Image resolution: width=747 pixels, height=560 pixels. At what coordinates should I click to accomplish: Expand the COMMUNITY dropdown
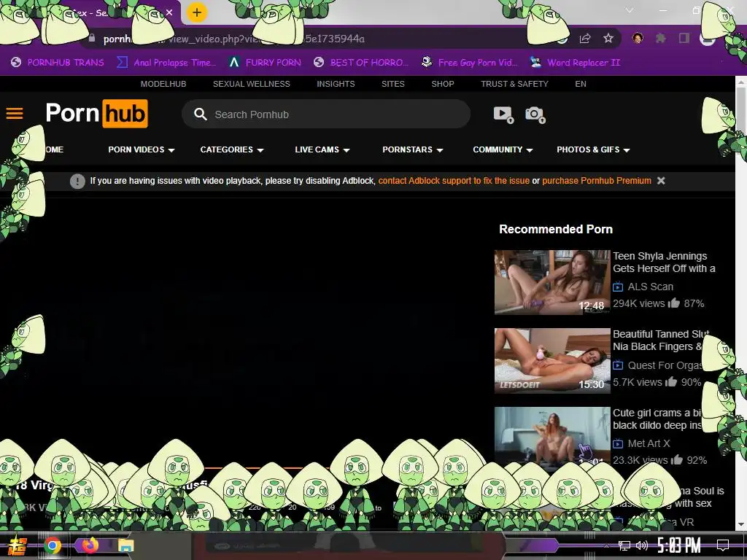[x=503, y=149]
